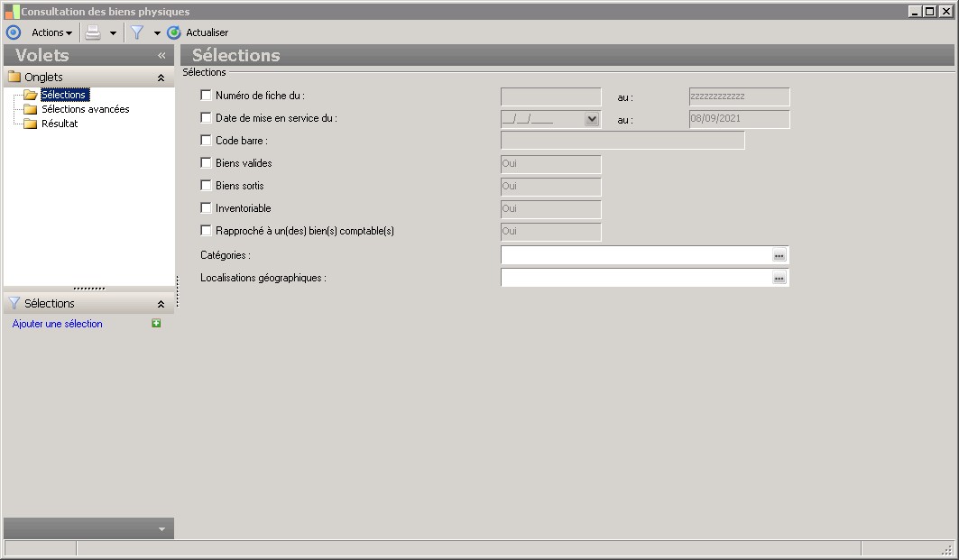Collapse the Onglets section

(161, 78)
